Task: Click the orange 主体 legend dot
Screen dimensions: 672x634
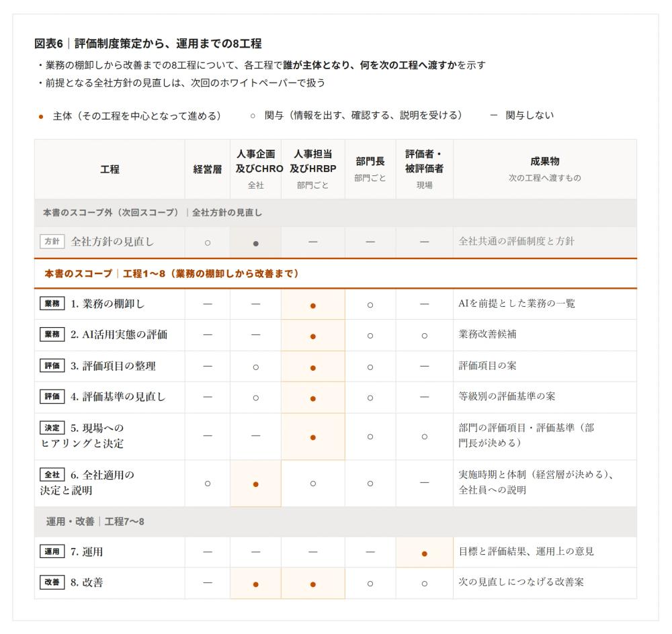Action: 41,116
